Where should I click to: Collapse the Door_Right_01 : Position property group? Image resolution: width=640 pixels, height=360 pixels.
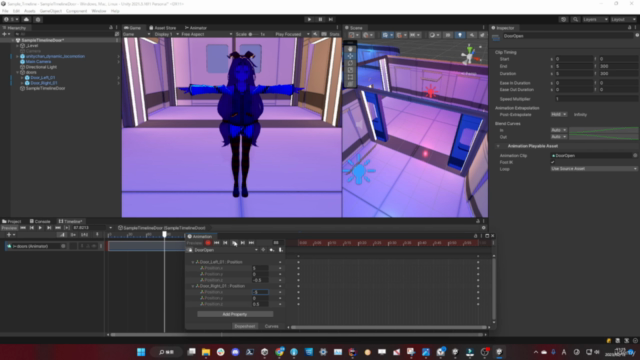tap(193, 286)
